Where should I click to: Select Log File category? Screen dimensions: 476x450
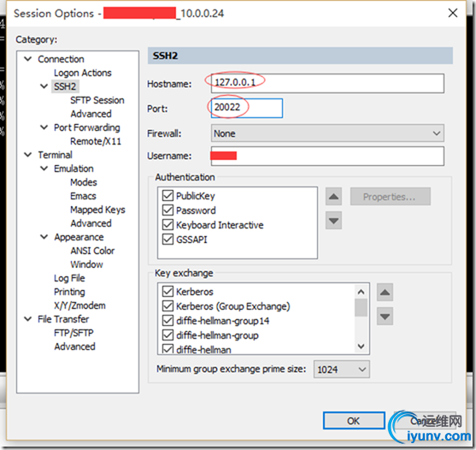69,278
